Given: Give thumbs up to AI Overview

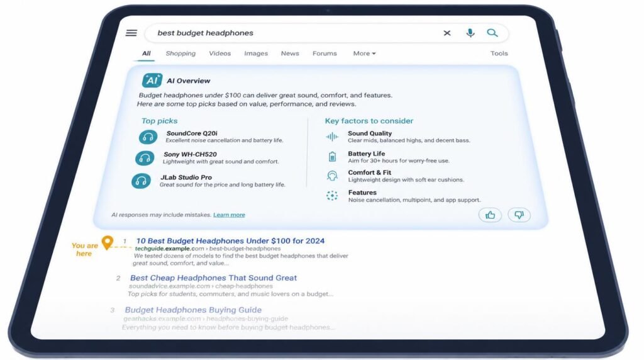Looking at the screenshot, I should pos(490,215).
